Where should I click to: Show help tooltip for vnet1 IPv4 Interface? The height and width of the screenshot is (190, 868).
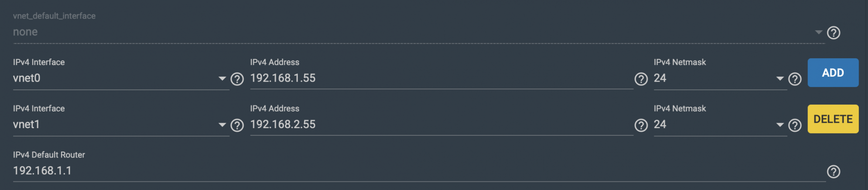click(x=237, y=125)
